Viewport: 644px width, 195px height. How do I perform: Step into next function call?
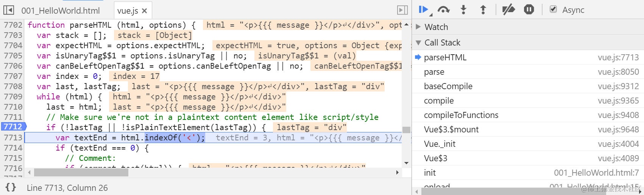pyautogui.click(x=463, y=9)
